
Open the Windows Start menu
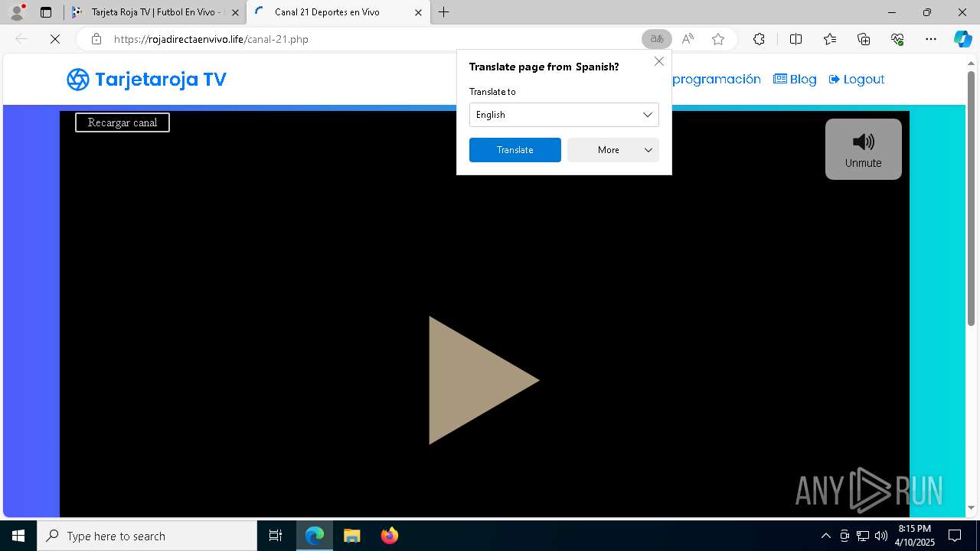[18, 536]
